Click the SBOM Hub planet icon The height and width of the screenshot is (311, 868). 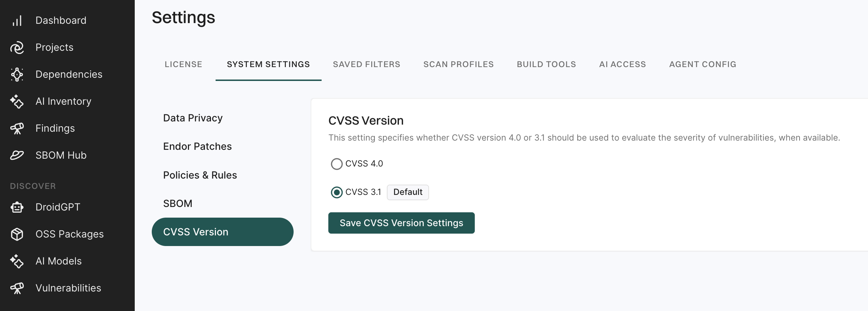coord(17,155)
